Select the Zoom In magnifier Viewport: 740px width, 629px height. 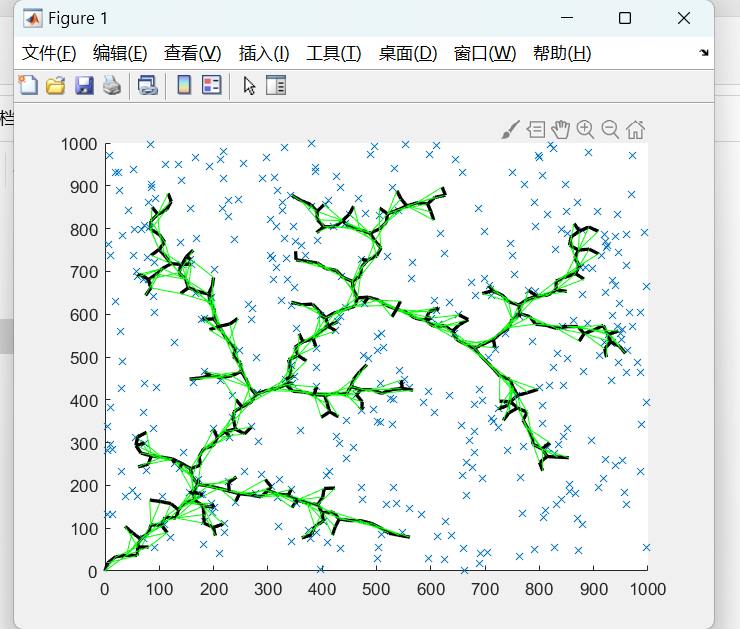[x=586, y=129]
